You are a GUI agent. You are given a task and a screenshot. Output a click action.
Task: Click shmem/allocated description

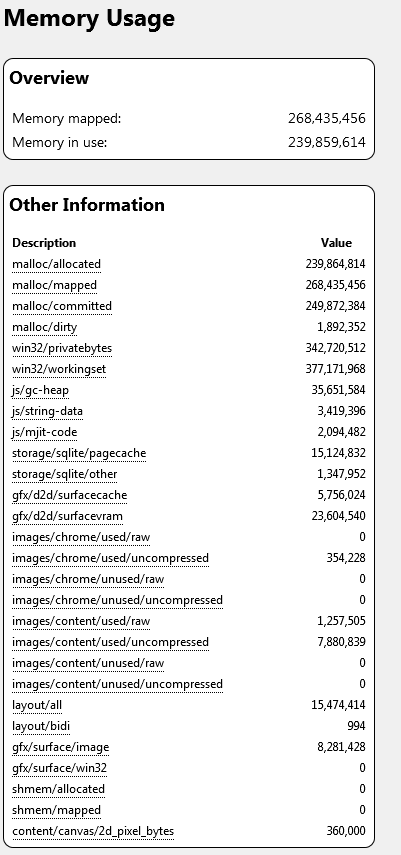point(58,789)
